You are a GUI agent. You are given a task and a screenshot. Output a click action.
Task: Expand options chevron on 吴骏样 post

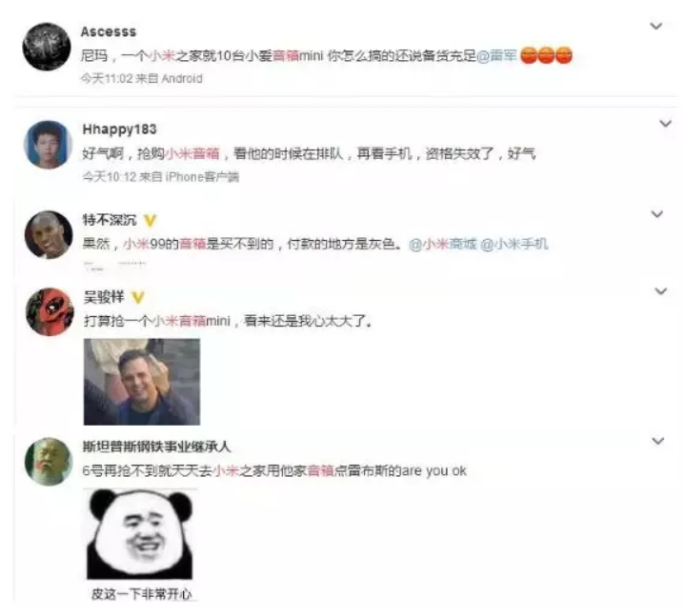(660, 290)
